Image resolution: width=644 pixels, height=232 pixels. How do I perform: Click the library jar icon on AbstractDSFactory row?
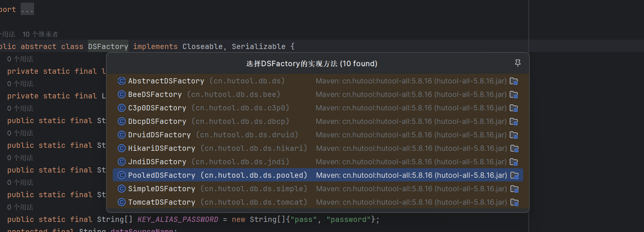[x=514, y=81]
